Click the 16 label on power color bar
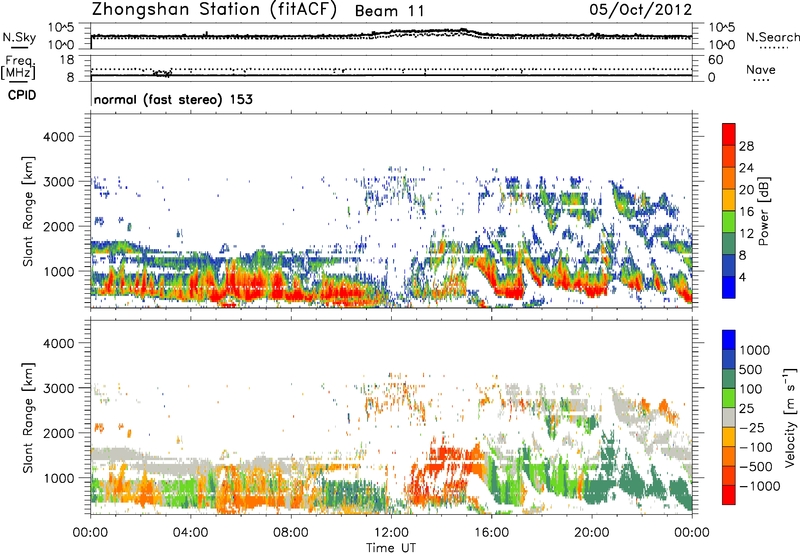This screenshot has height=554, width=800. (x=746, y=212)
